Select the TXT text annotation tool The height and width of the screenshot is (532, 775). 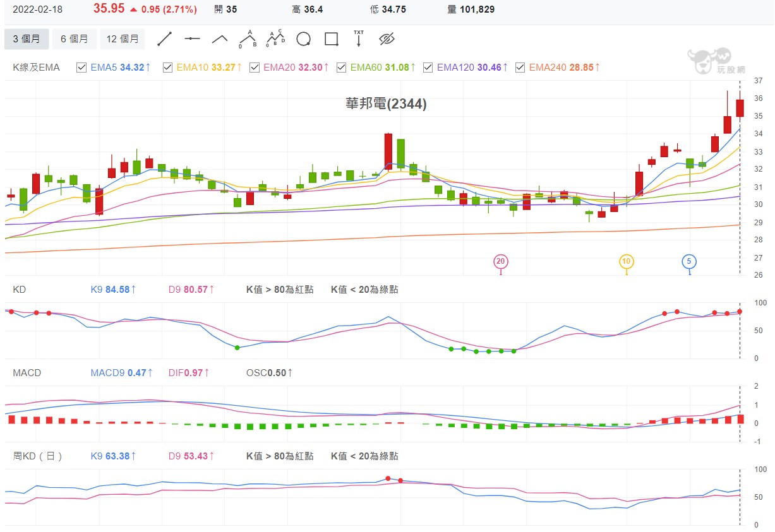click(359, 39)
